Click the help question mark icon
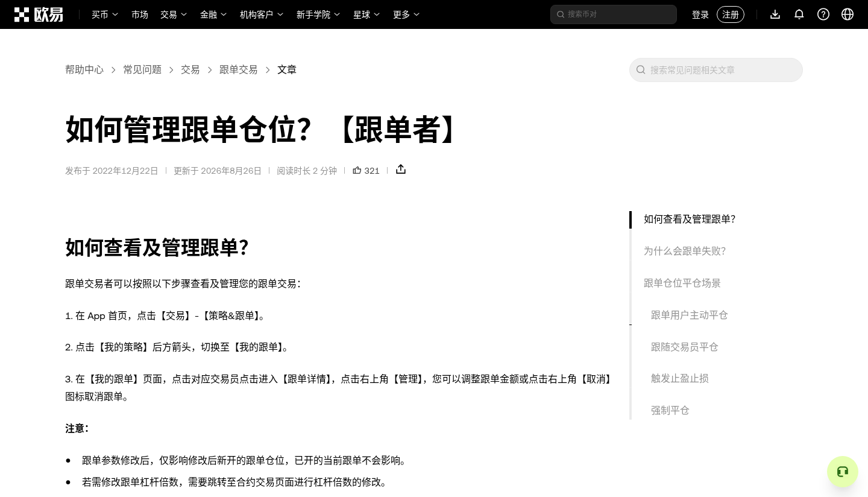The height and width of the screenshot is (497, 868). (823, 14)
